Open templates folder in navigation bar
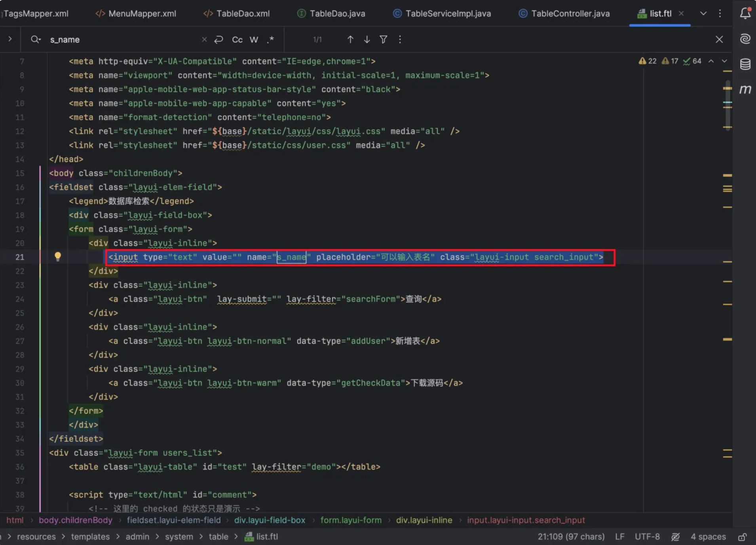756x545 pixels. coord(90,537)
